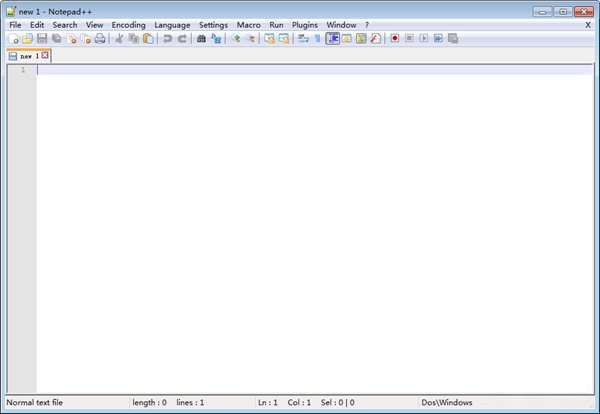The image size is (600, 414).
Task: Click the Dos\Windows line ending status field
Action: [x=446, y=402]
